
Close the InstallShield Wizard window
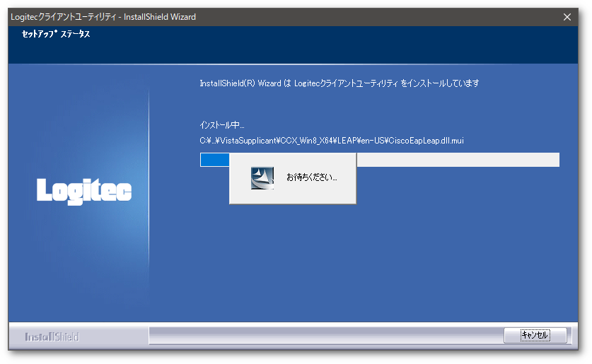pyautogui.click(x=567, y=17)
